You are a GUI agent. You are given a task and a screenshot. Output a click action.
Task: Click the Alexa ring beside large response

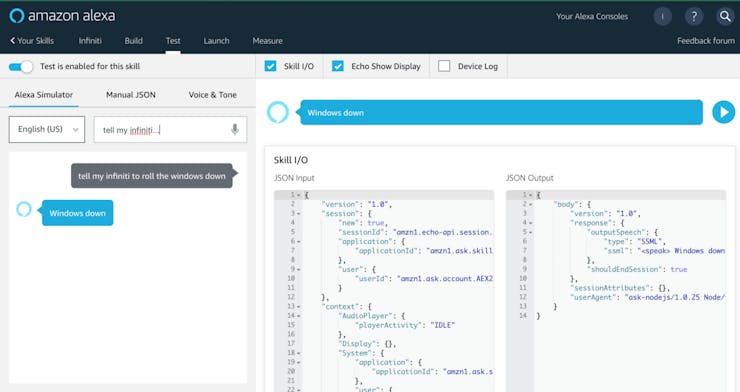[278, 112]
